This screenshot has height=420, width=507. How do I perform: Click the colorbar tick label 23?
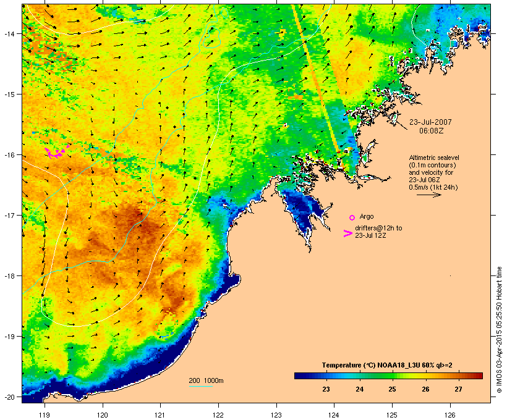pyautogui.click(x=326, y=389)
